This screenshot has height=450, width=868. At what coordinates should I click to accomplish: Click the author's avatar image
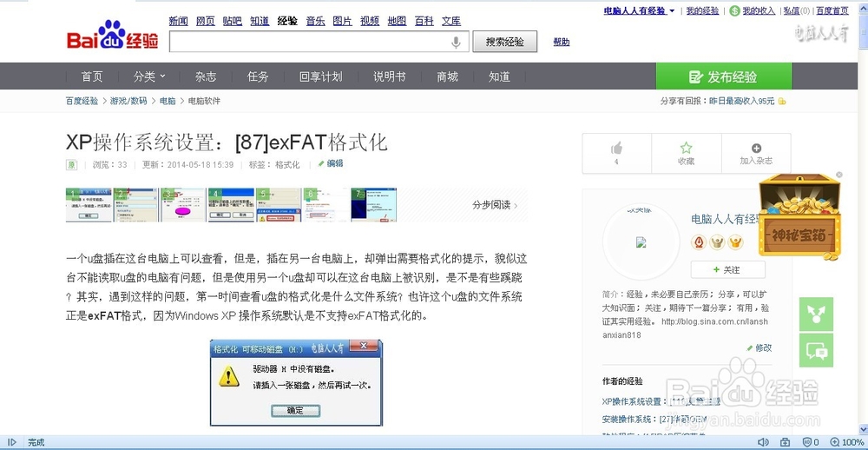641,242
